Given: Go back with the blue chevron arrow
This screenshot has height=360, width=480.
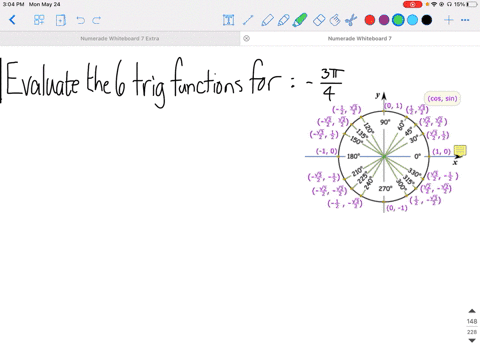Looking at the screenshot, I should (x=12, y=20).
